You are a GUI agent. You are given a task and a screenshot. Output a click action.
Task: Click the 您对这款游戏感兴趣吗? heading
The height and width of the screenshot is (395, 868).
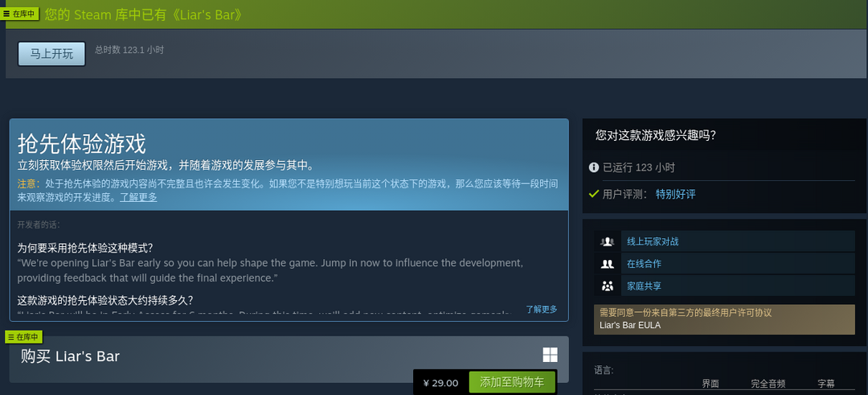coord(656,134)
